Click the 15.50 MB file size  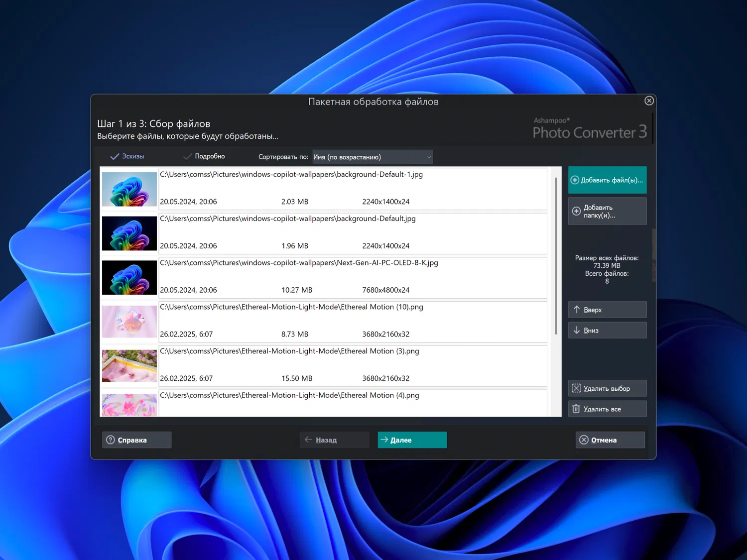click(297, 378)
